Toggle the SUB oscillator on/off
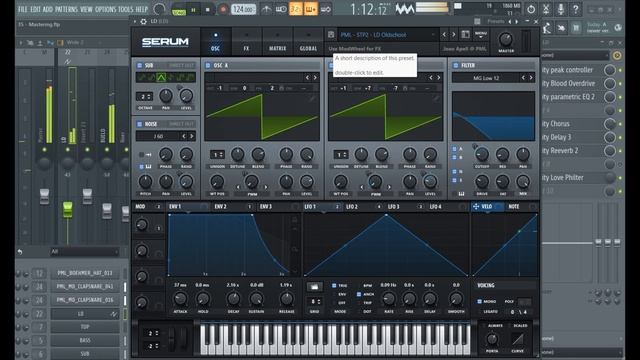The height and width of the screenshot is (360, 640). 139,65
